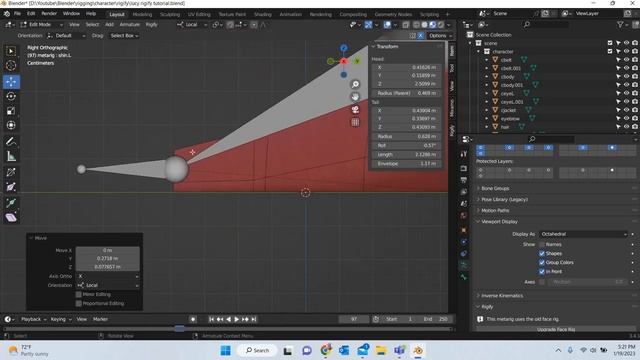The image size is (640, 360).
Task: Open the Windows Start menu
Action: [225, 350]
